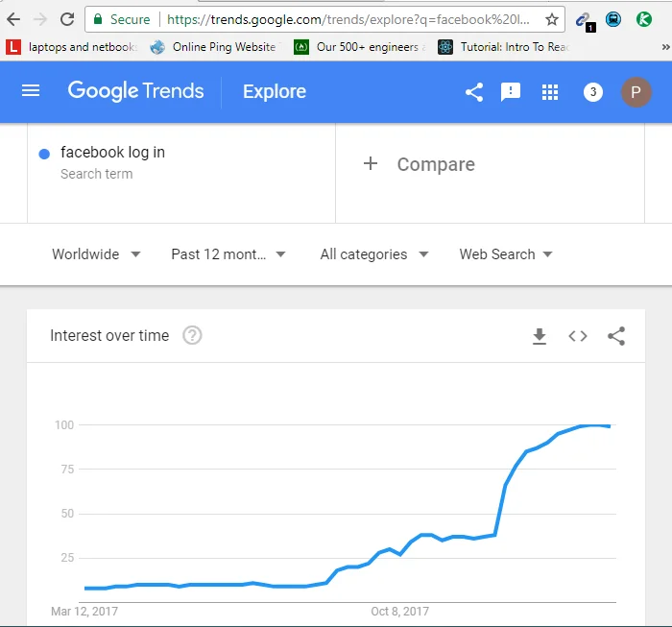
Task: Click the green K extension icon
Action: click(644, 19)
